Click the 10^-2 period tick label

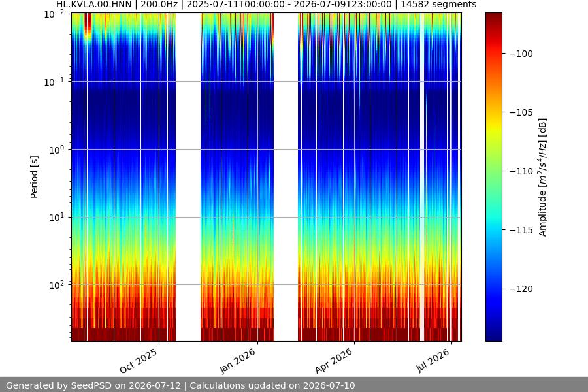pyautogui.click(x=54, y=14)
